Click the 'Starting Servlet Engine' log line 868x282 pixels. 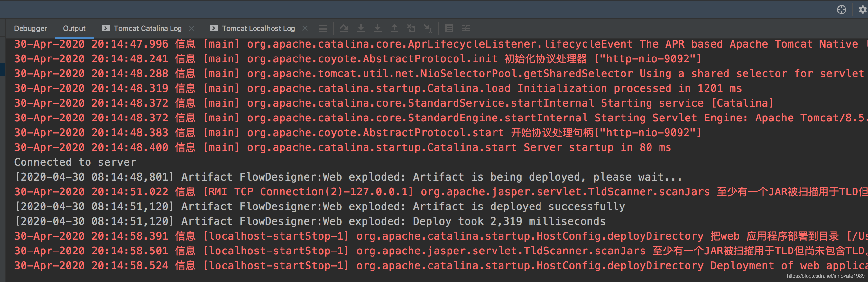click(x=441, y=118)
